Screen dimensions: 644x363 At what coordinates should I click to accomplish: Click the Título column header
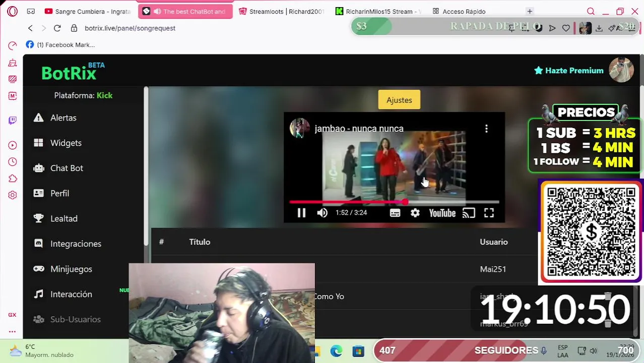coord(200,242)
